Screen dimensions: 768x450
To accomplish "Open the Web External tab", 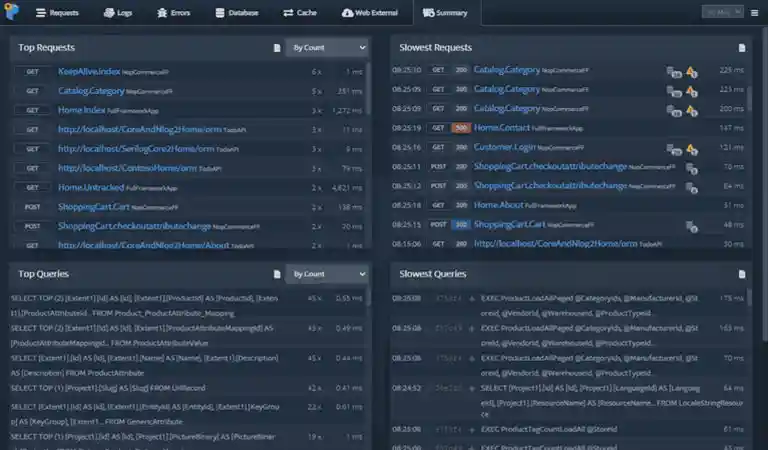I will (x=370, y=13).
